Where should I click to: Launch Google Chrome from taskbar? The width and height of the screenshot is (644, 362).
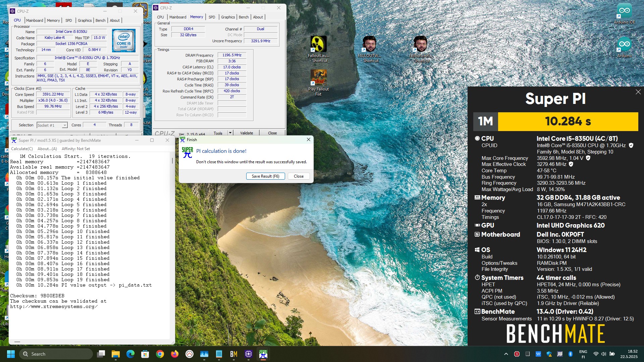point(160,354)
